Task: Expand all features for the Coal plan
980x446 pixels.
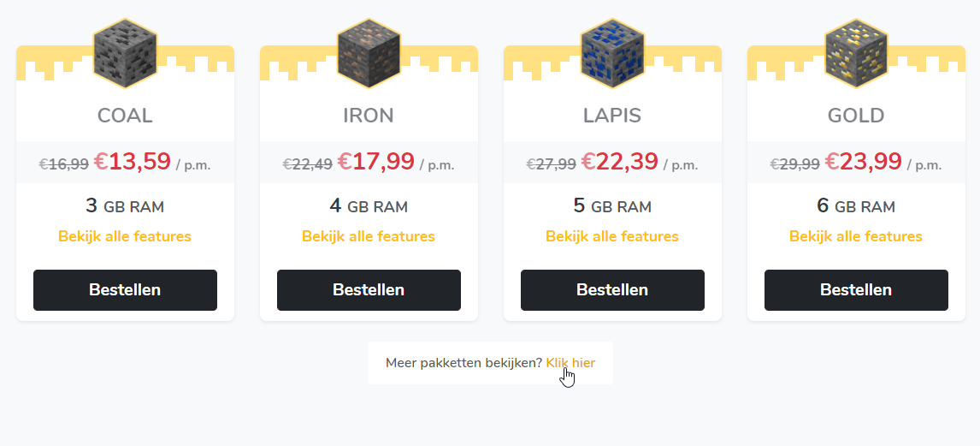Action: [x=125, y=236]
